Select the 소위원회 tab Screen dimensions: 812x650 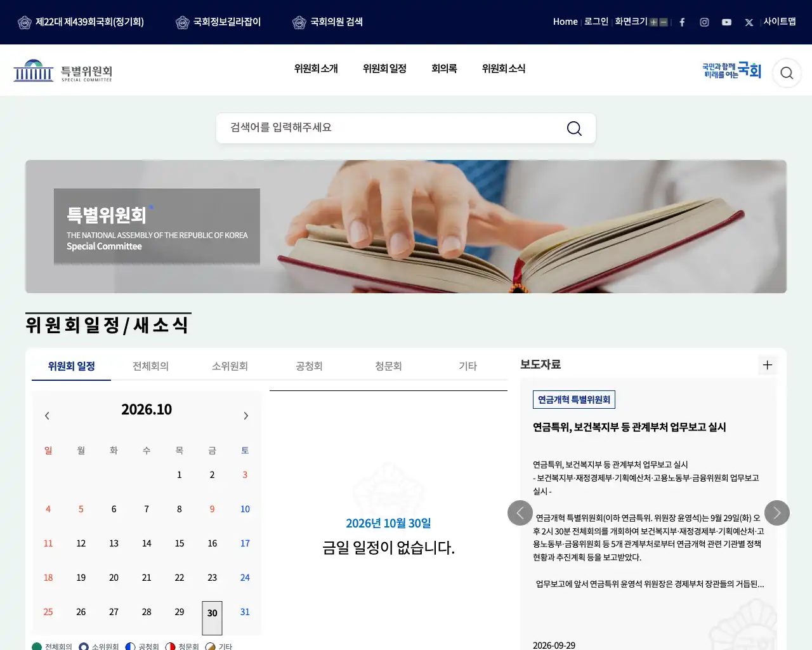tap(230, 366)
